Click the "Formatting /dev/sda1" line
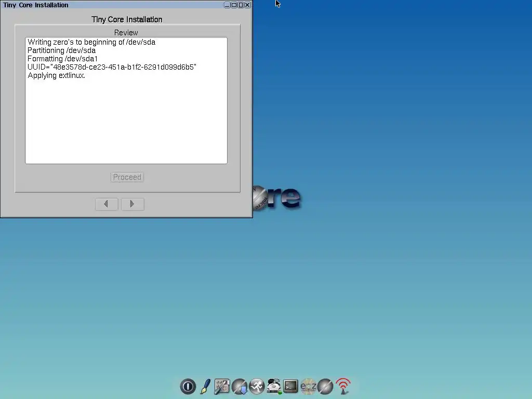The width and height of the screenshot is (532, 399). (x=62, y=59)
